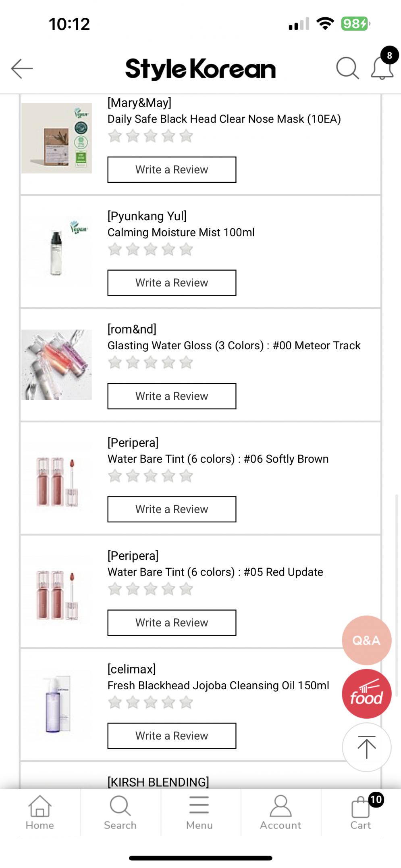The width and height of the screenshot is (401, 868).
Task: Write a review for Calming Moisture Mist
Action: point(172,283)
